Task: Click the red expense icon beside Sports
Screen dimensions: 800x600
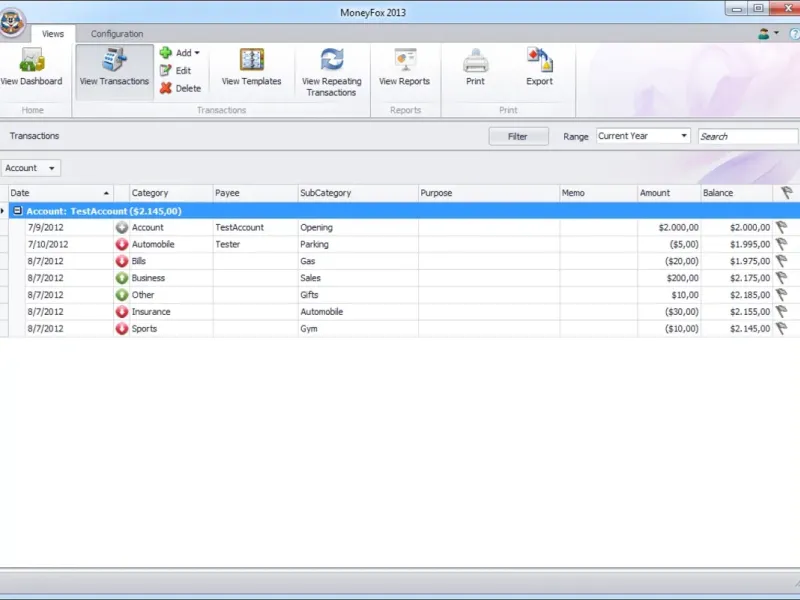Action: point(121,329)
